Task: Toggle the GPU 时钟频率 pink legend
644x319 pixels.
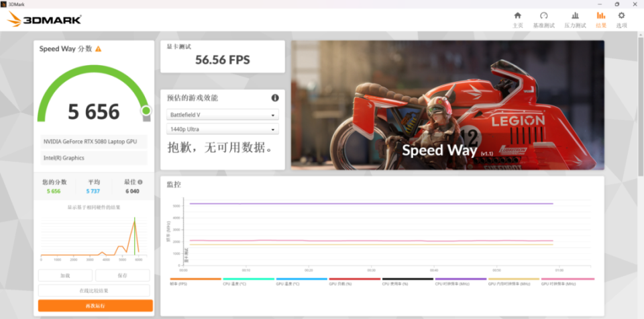Action: (568, 281)
